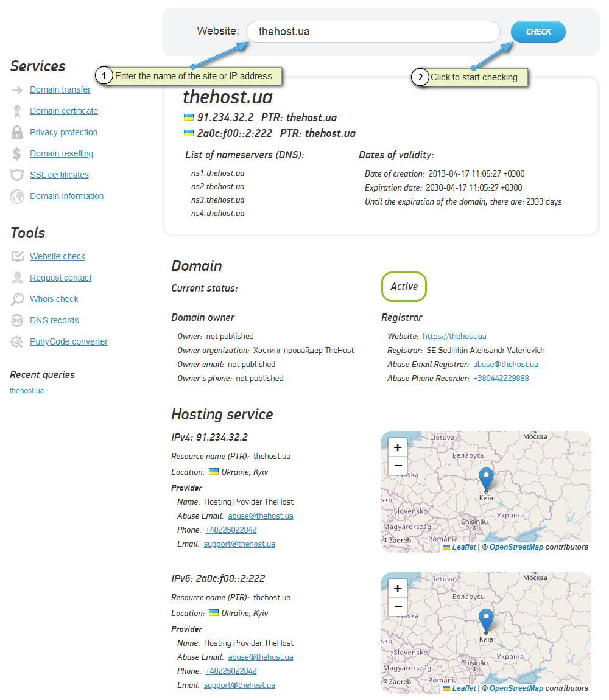Open OpenStreetMap link on IPv6 map
609x700 pixels.
516,688
